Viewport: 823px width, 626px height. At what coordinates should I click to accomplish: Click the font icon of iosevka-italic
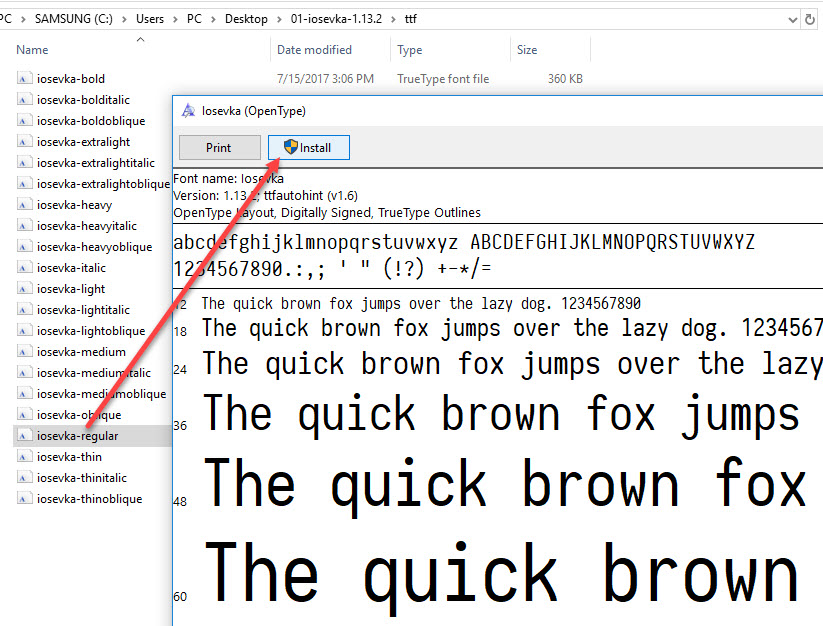click(23, 268)
